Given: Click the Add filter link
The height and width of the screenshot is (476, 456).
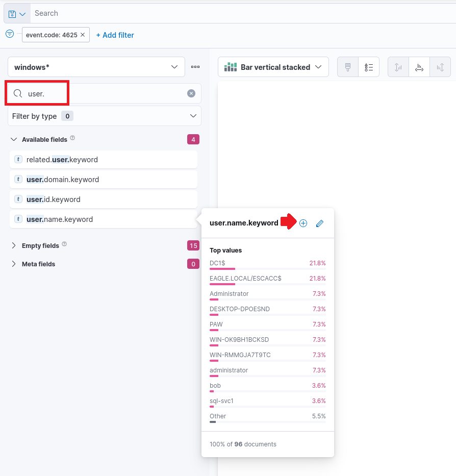Looking at the screenshot, I should tap(115, 35).
